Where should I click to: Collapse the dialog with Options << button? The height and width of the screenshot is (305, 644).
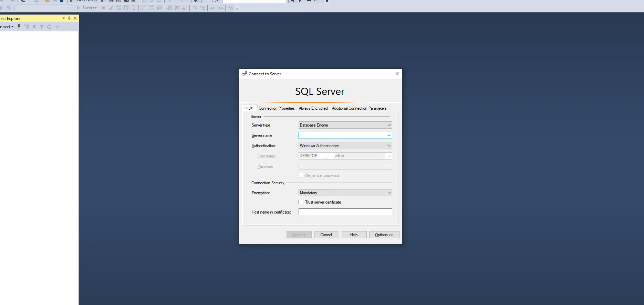click(x=384, y=235)
